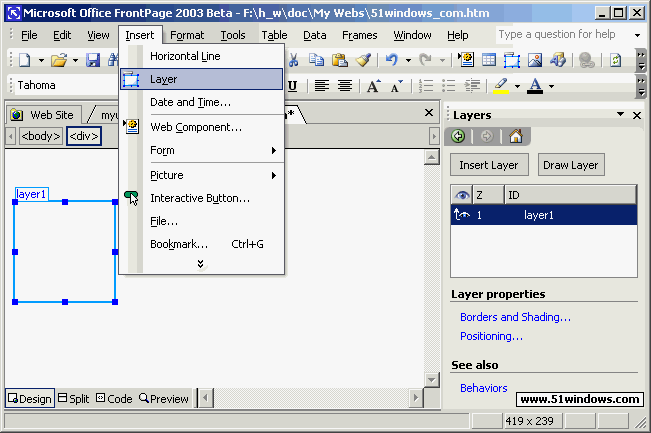Click the Open folder toolbar icon

(x=58, y=60)
